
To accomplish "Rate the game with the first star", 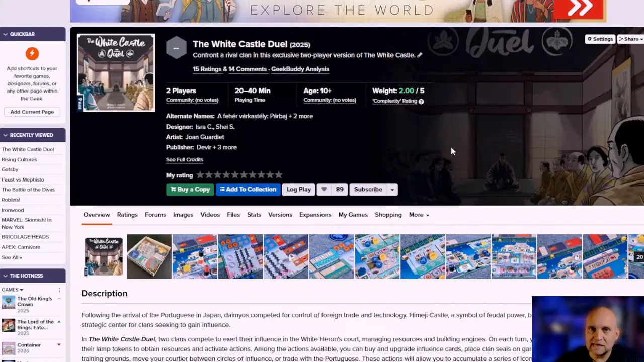I will click(200, 175).
